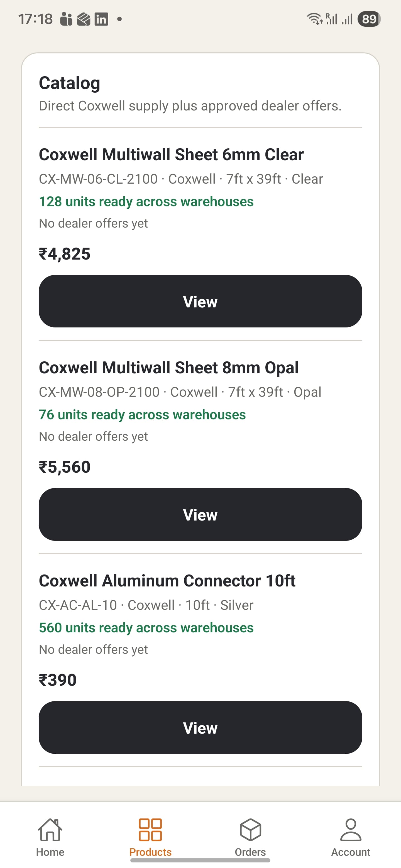Tap the price ₹4,825 of the 6mm sheet
Viewport: 401px width, 868px height.
point(64,254)
